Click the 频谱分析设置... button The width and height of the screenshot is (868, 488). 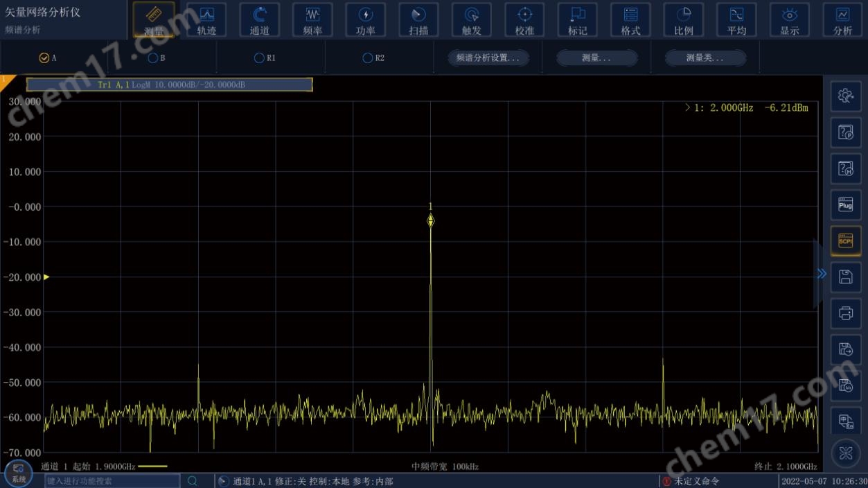pyautogui.click(x=488, y=58)
